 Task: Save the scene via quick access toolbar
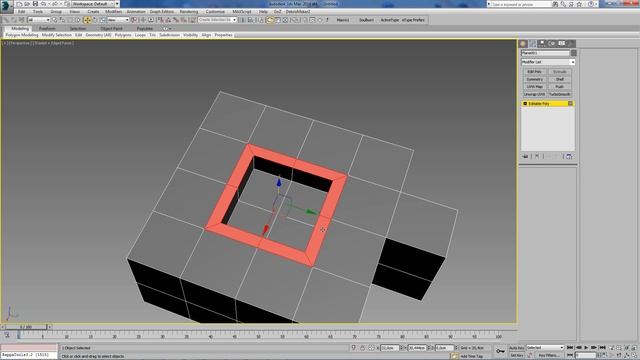coord(35,4)
